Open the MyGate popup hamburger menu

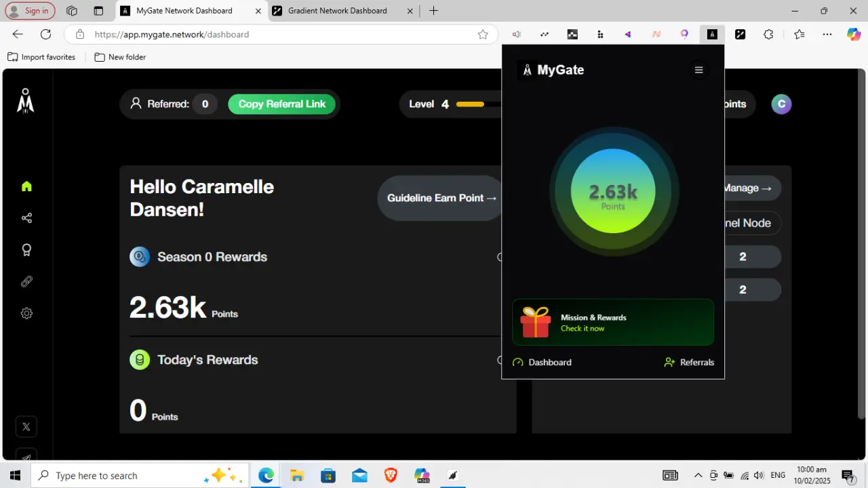tap(698, 70)
